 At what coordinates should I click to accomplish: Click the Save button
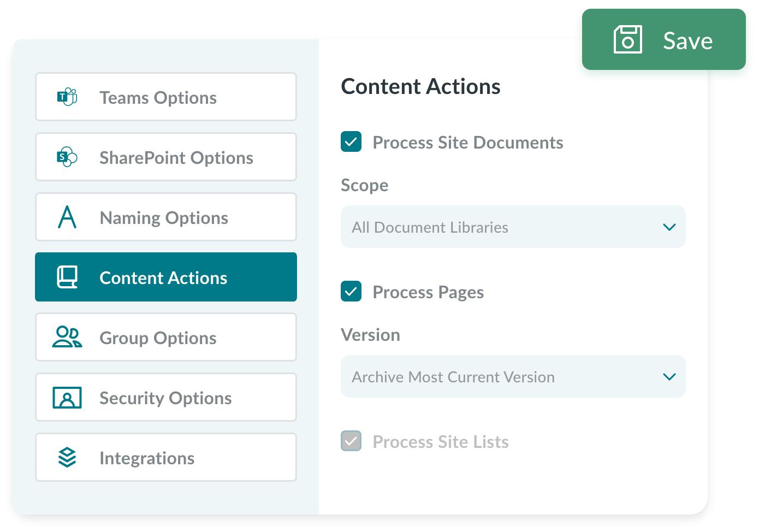pos(666,40)
